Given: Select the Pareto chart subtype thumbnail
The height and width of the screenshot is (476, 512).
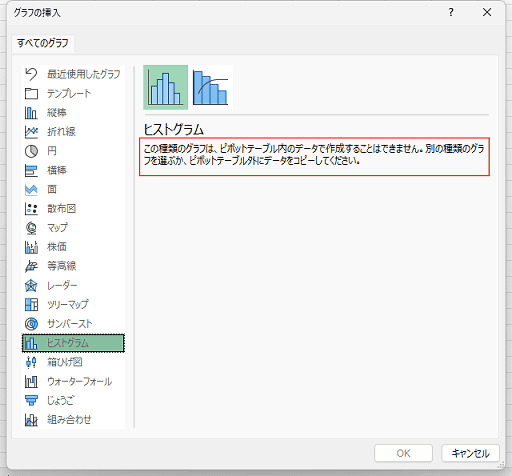Looking at the screenshot, I should click(x=211, y=87).
